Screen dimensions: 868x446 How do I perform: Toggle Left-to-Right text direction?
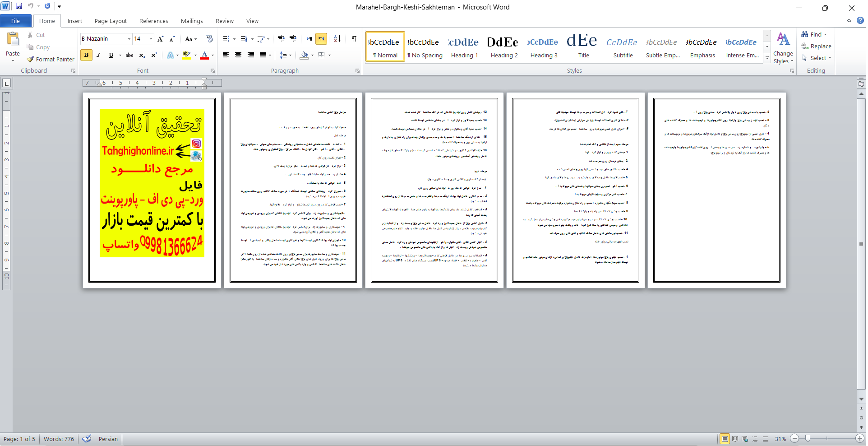pyautogui.click(x=309, y=39)
